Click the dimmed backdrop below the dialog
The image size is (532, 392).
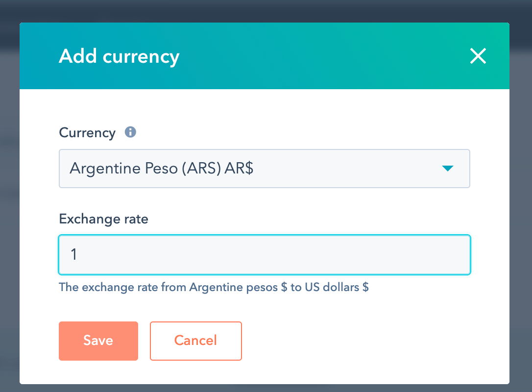point(265,388)
